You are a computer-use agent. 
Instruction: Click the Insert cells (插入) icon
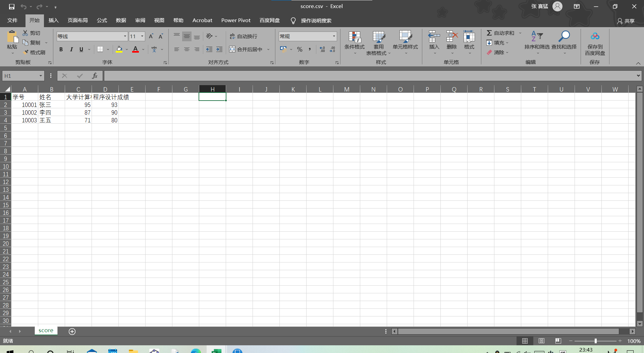click(434, 37)
